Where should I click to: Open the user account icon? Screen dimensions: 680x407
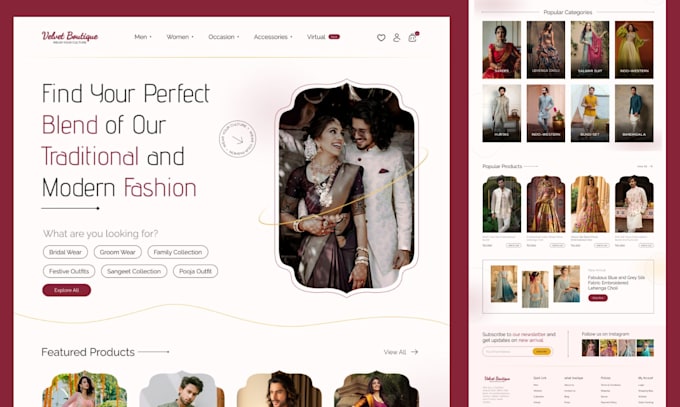point(396,38)
